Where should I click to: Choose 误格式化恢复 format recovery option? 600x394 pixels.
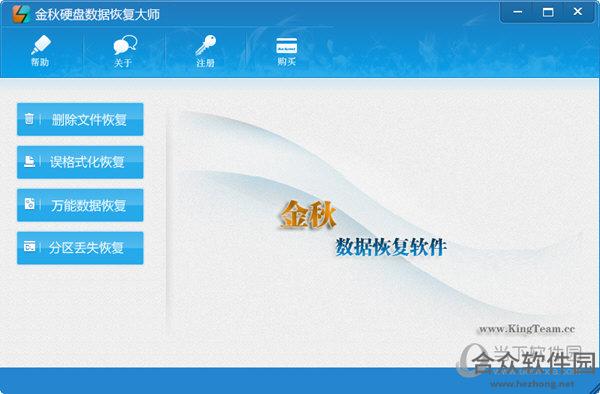[x=80, y=162]
